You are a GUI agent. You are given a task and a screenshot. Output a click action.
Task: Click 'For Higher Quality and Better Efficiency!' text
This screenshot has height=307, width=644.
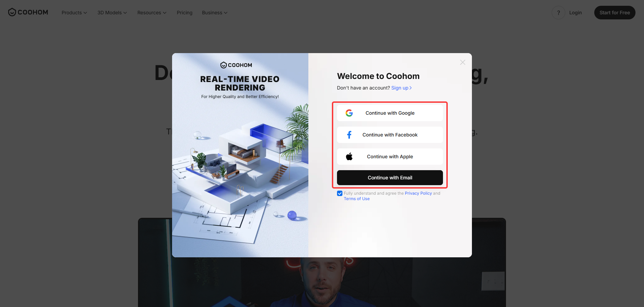tap(240, 97)
